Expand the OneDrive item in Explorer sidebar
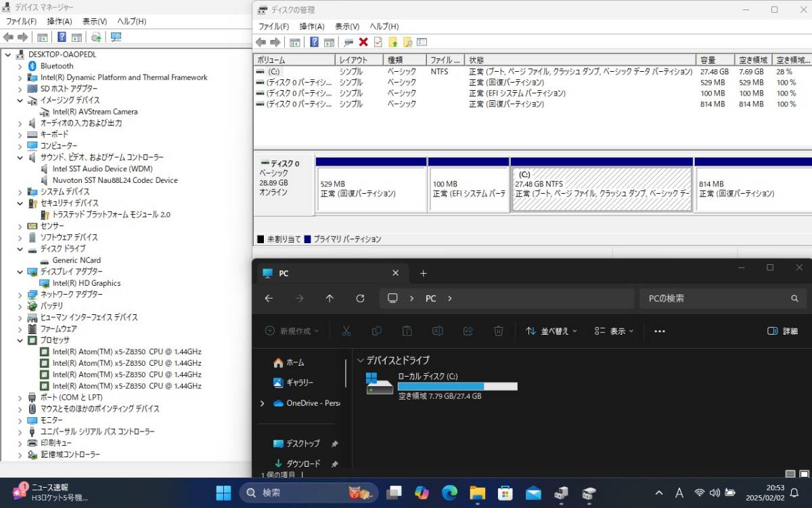 (x=262, y=403)
